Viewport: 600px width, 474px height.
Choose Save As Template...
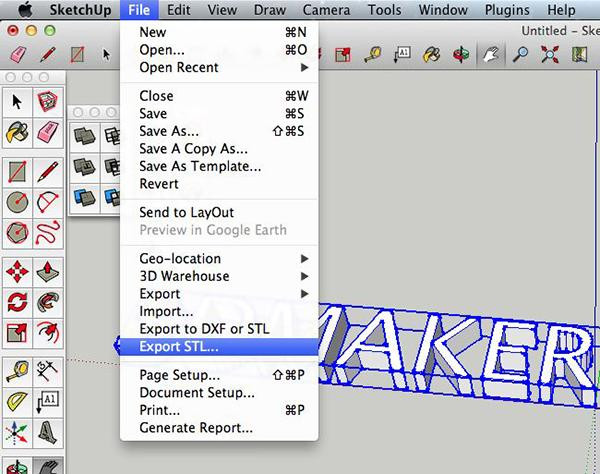point(219,166)
